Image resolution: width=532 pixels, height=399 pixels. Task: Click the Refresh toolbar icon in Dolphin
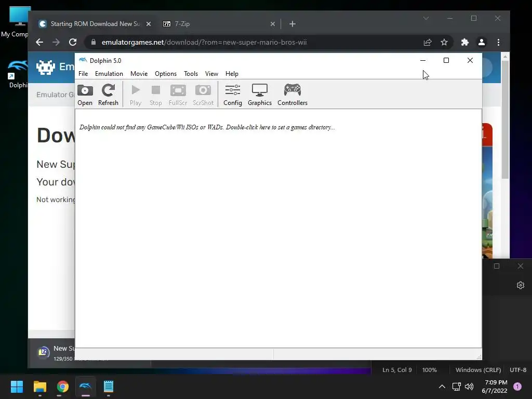(x=108, y=95)
